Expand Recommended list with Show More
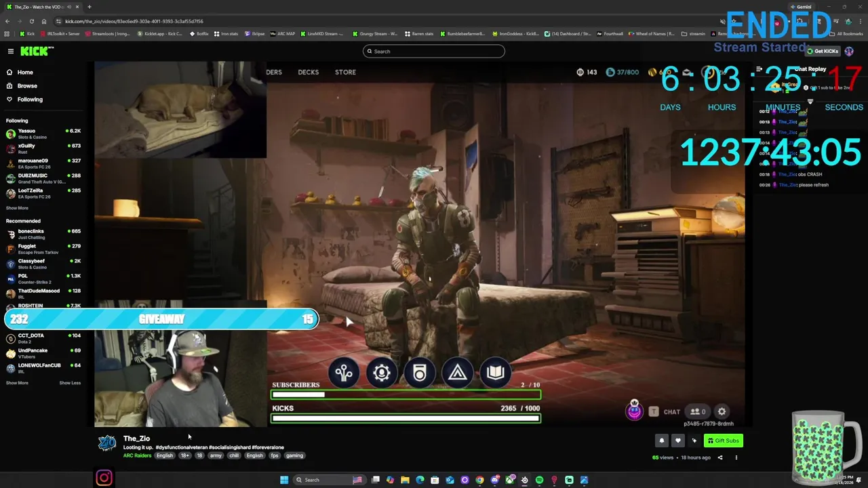868x488 pixels. click(17, 383)
